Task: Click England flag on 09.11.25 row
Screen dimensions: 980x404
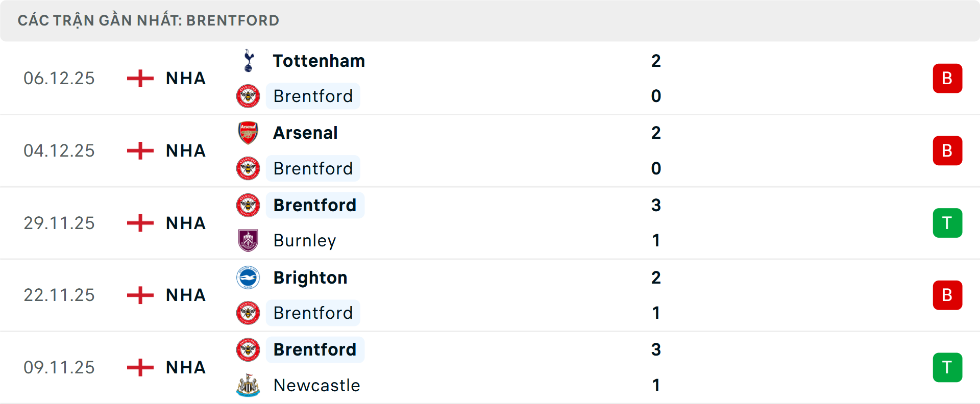Action: [x=140, y=367]
